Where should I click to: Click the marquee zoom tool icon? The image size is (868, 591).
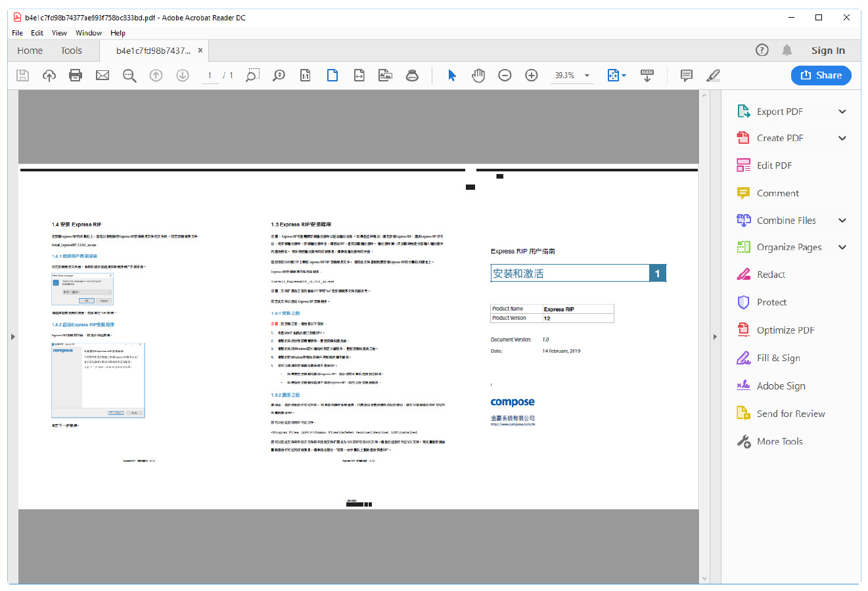[252, 76]
